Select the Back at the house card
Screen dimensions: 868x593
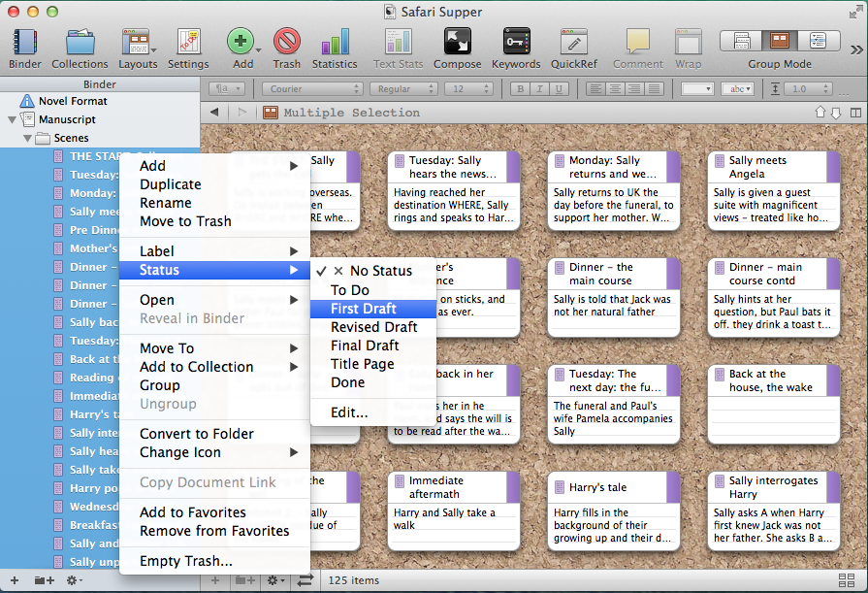point(773,405)
